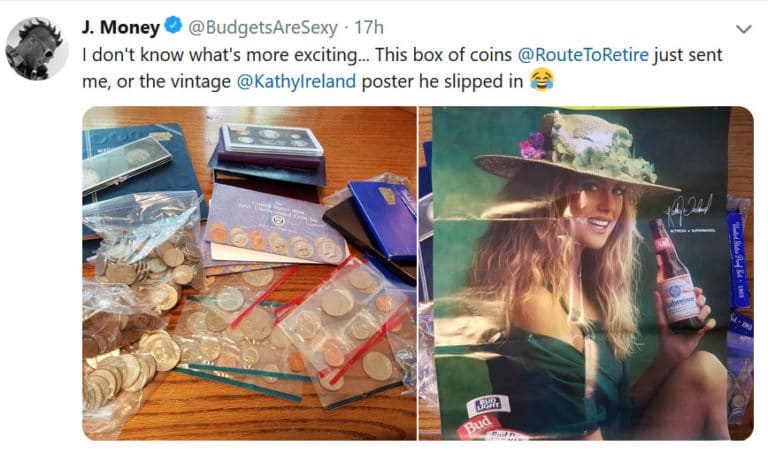This screenshot has height=461, width=768.
Task: Open the tweet options chevron menu
Action: coord(743,29)
